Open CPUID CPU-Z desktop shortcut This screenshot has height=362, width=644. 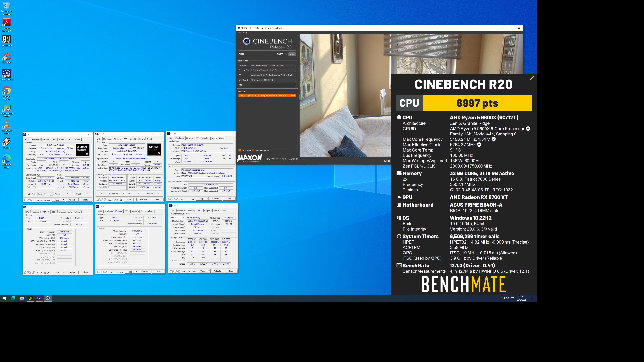pyautogui.click(x=7, y=75)
